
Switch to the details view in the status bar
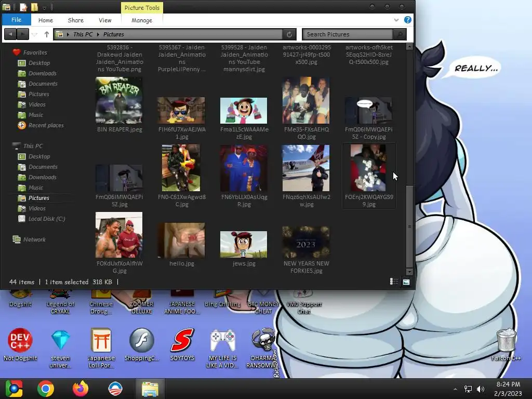394,282
